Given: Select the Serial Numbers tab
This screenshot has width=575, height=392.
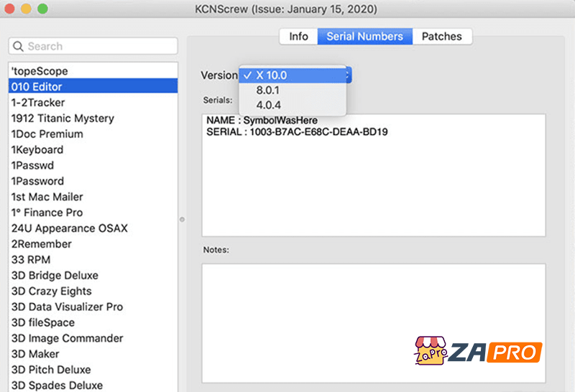Looking at the screenshot, I should click(365, 36).
